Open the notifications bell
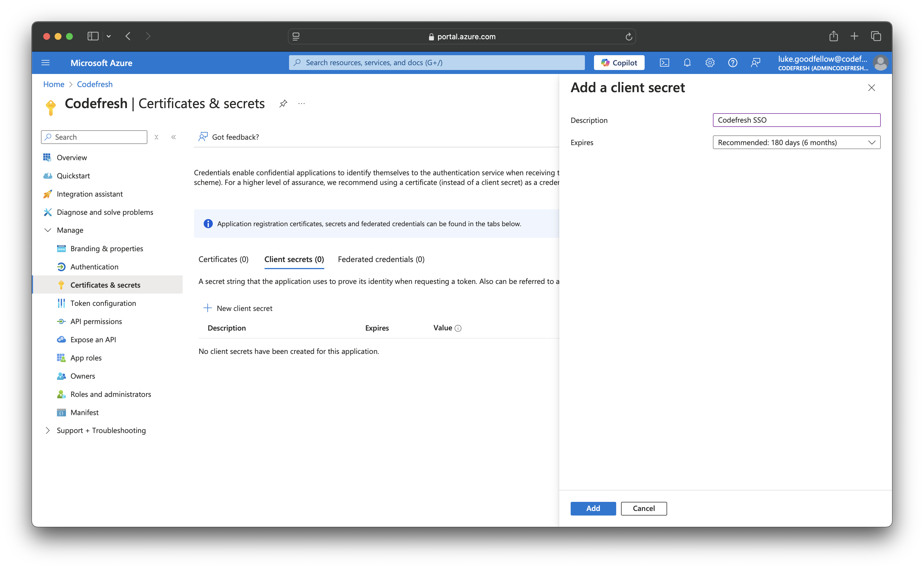 click(x=687, y=63)
